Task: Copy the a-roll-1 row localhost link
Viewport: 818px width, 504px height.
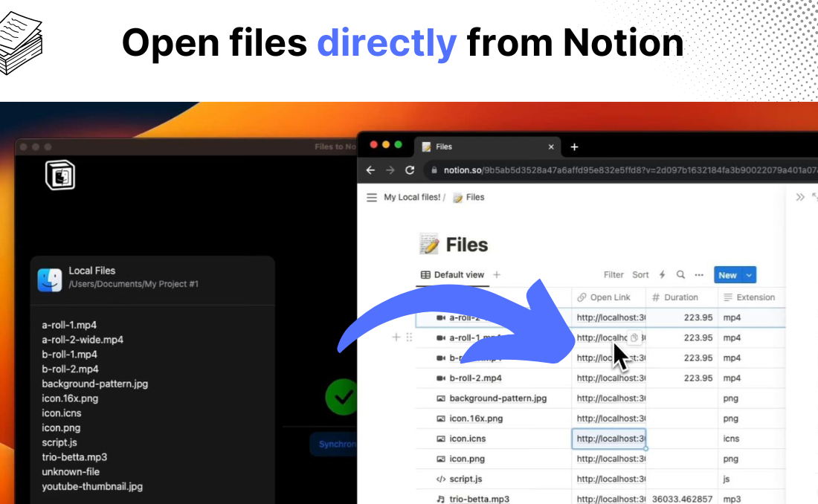Action: (634, 337)
